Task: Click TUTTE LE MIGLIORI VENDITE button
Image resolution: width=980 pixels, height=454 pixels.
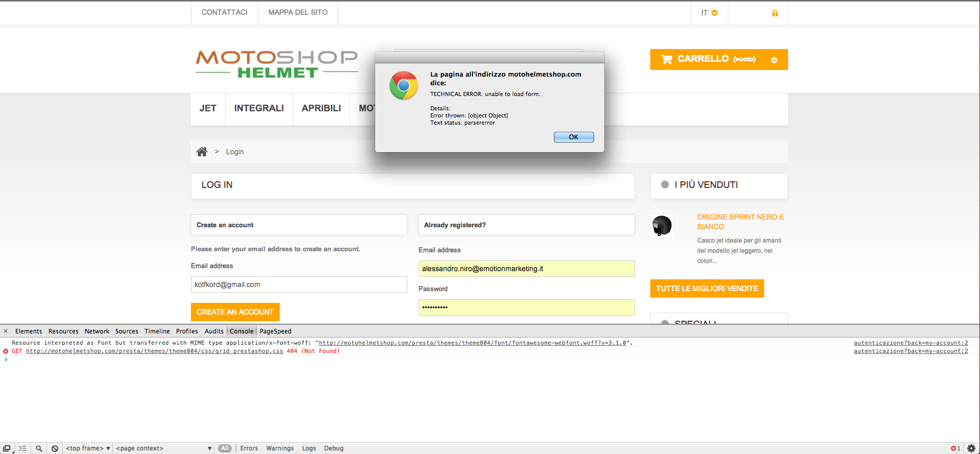Action: click(x=707, y=289)
